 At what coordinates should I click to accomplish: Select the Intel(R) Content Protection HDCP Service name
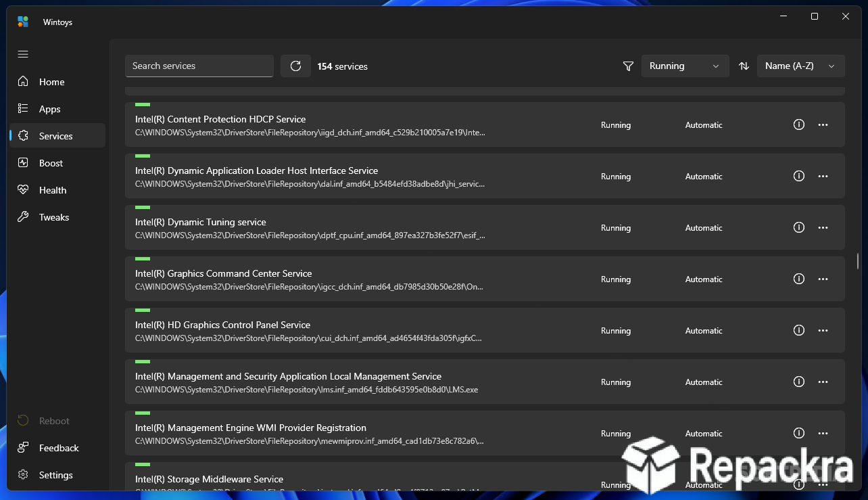(x=220, y=119)
